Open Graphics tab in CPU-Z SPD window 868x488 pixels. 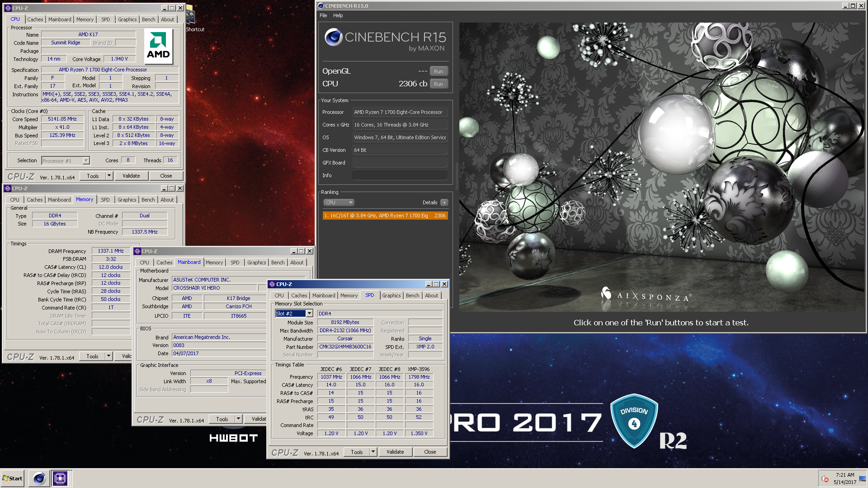click(x=391, y=296)
